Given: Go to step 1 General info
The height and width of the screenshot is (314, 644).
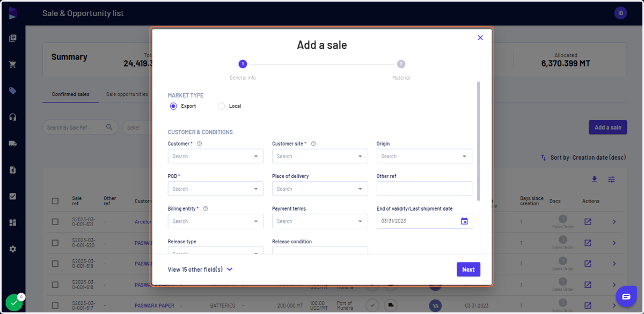Looking at the screenshot, I should pos(243,64).
